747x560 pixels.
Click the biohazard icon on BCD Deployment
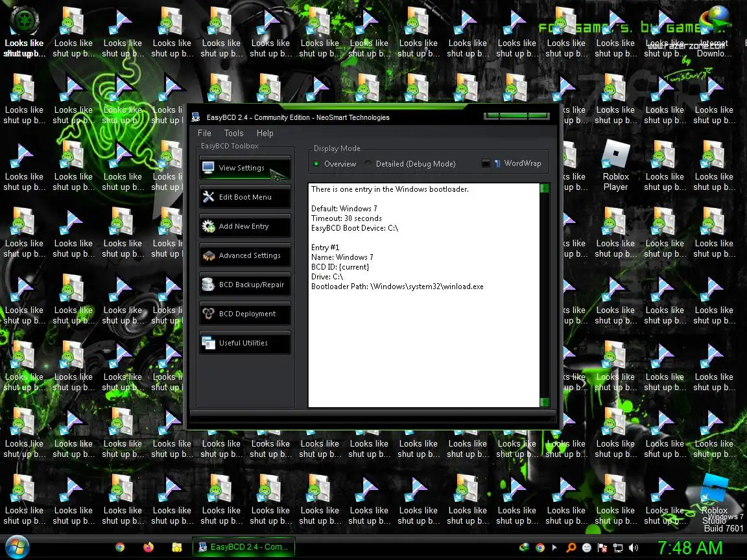pos(208,313)
